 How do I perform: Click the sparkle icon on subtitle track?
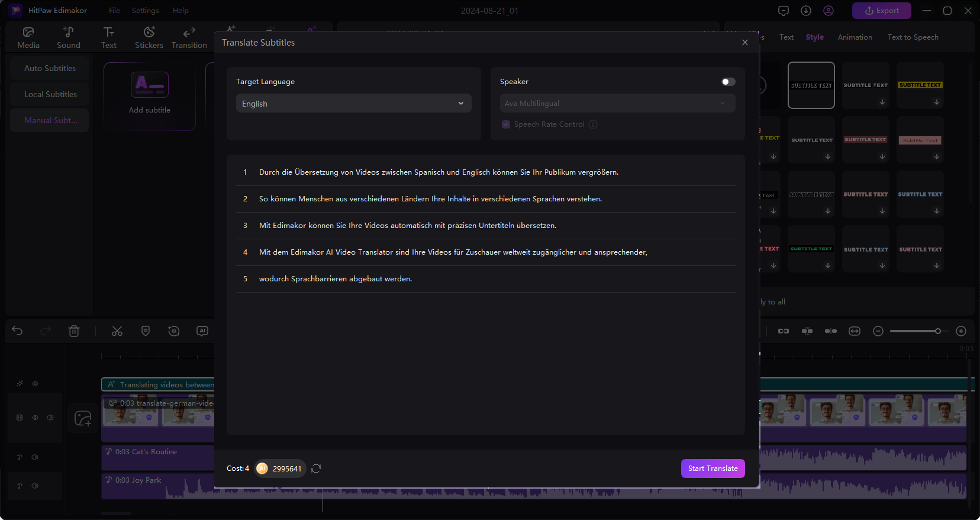click(20, 384)
